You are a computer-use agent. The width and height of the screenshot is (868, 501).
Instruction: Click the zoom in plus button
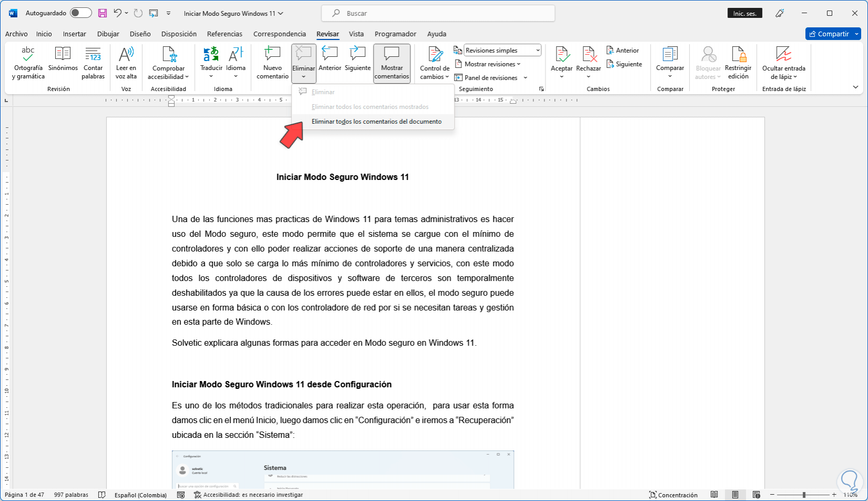click(x=834, y=495)
